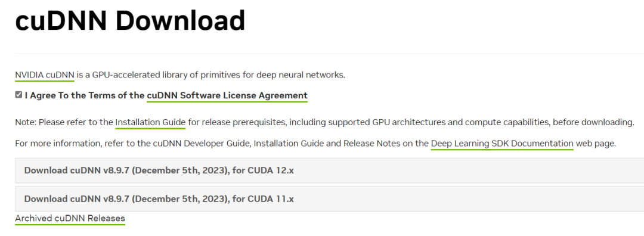Click the cuDNN Download page heading
The height and width of the screenshot is (236, 644).
pyautogui.click(x=130, y=20)
